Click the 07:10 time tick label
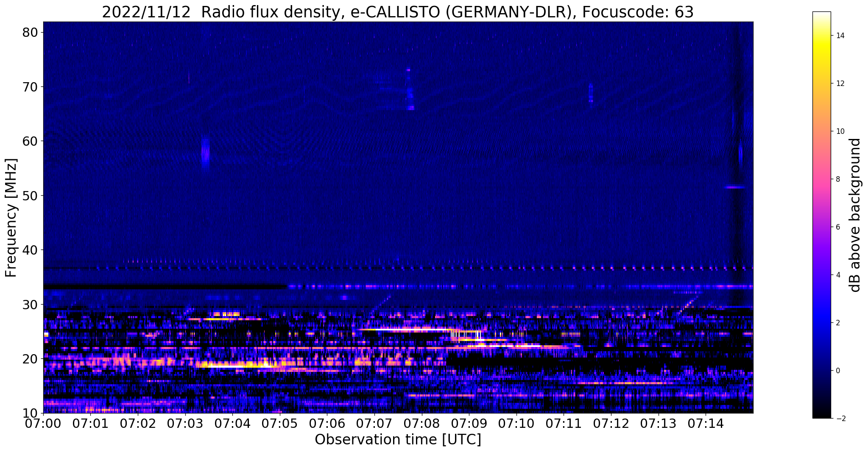This screenshot has width=868, height=452. pyautogui.click(x=516, y=424)
